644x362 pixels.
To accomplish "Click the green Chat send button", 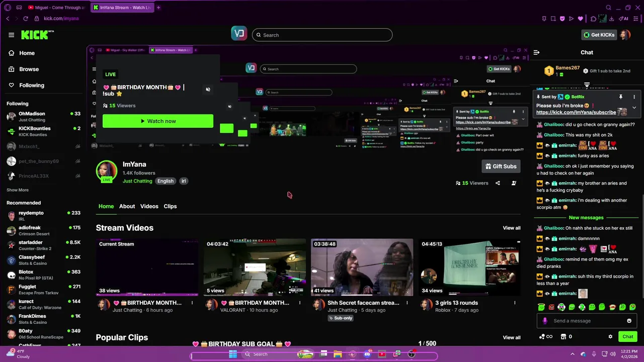I will tap(628, 337).
